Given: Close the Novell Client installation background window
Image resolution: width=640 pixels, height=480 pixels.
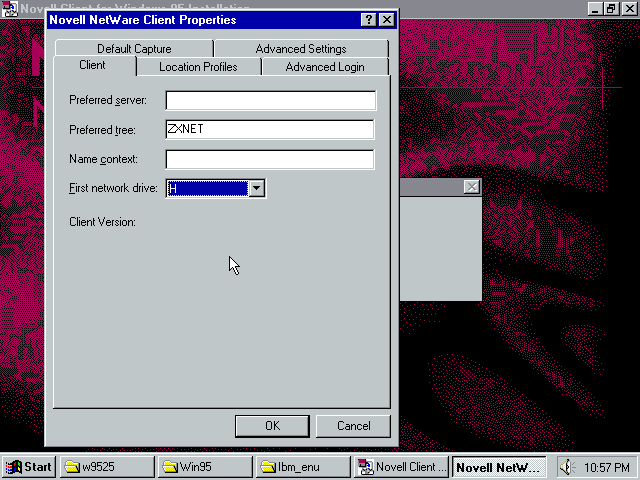Looking at the screenshot, I should point(629,9).
